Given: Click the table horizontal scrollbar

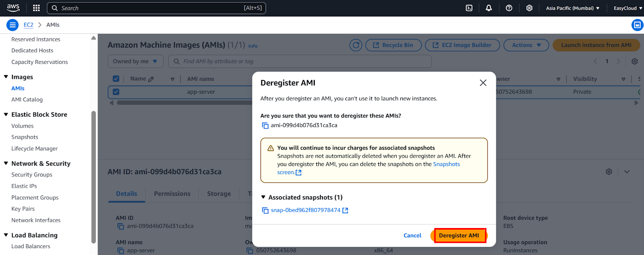Looking at the screenshot, I should [x=184, y=103].
